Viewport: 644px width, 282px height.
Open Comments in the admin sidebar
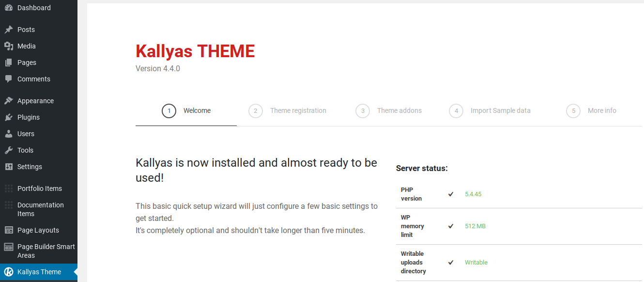coord(39,79)
